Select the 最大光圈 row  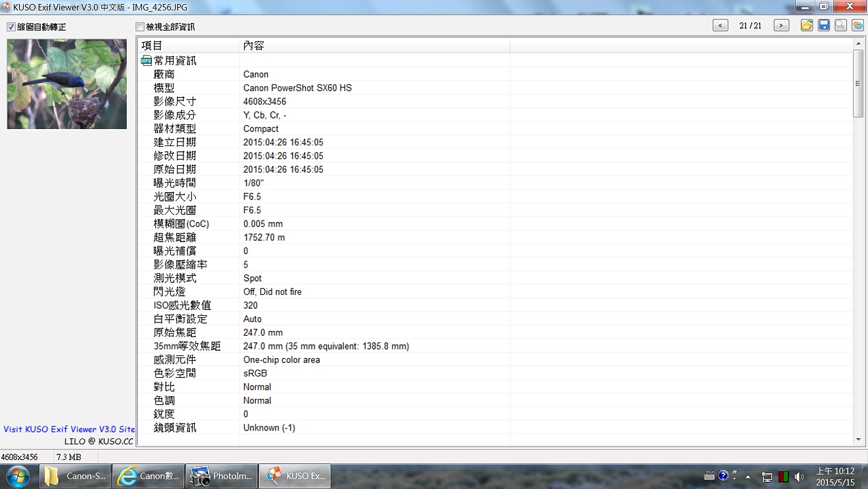tap(495, 210)
